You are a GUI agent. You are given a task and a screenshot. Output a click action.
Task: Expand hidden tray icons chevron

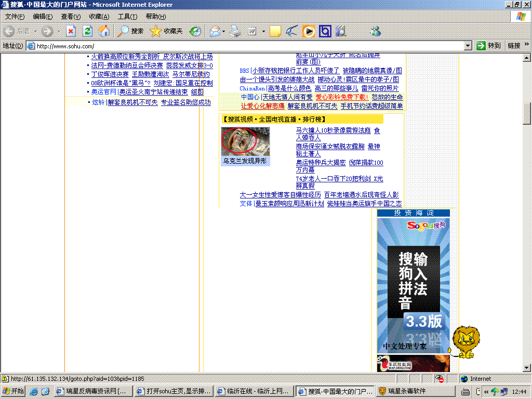coord(486,392)
